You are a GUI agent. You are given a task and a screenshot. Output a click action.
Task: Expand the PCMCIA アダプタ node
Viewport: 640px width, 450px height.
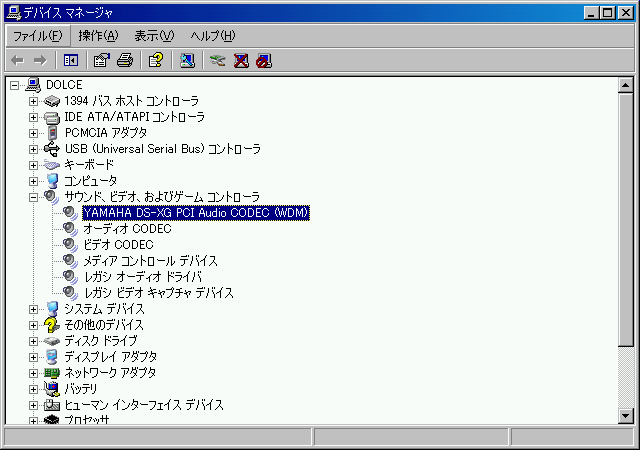33,133
